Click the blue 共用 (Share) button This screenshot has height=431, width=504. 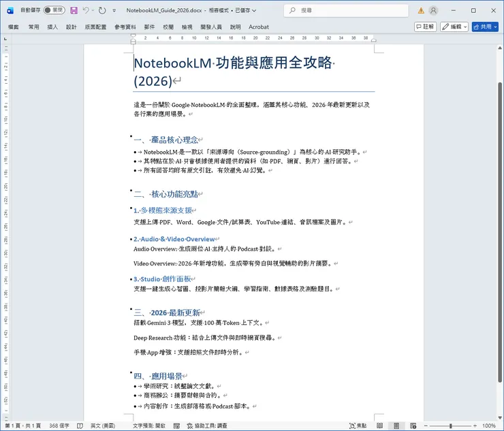[485, 27]
